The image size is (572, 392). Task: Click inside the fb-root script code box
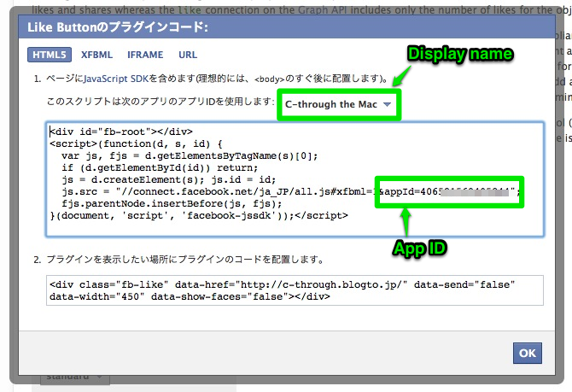pyautogui.click(x=295, y=179)
